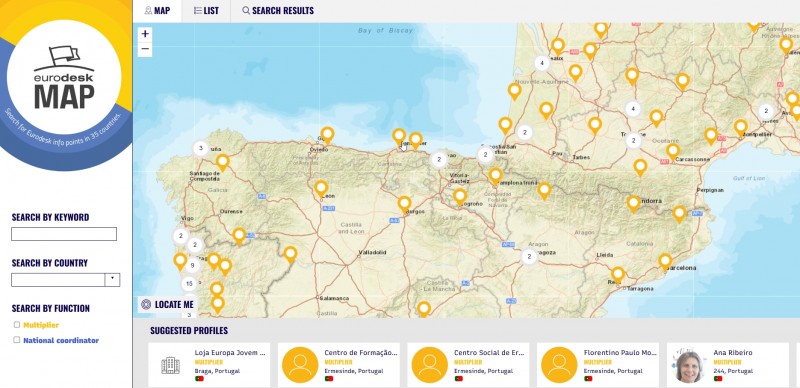800x388 pixels.
Task: Select the Multiplier function label
Action: tap(41, 325)
